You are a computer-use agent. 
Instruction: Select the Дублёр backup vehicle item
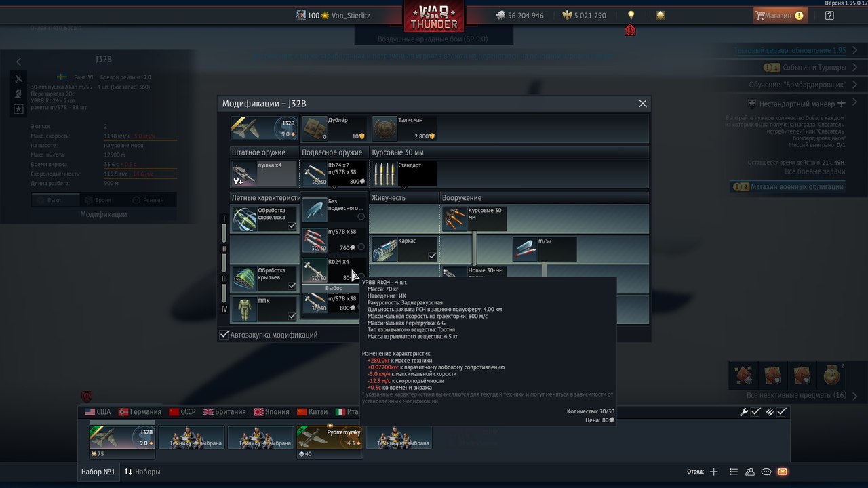pos(333,128)
